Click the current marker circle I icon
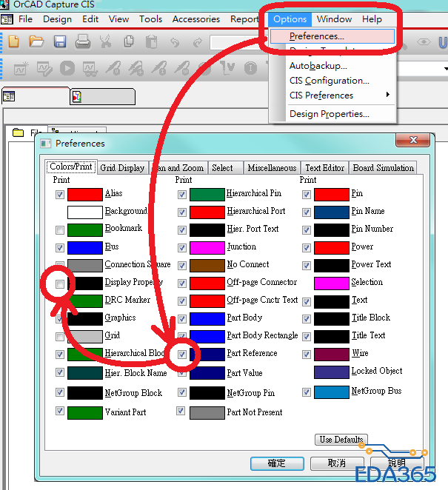Image resolution: width=448 pixels, height=490 pixels. click(x=250, y=68)
